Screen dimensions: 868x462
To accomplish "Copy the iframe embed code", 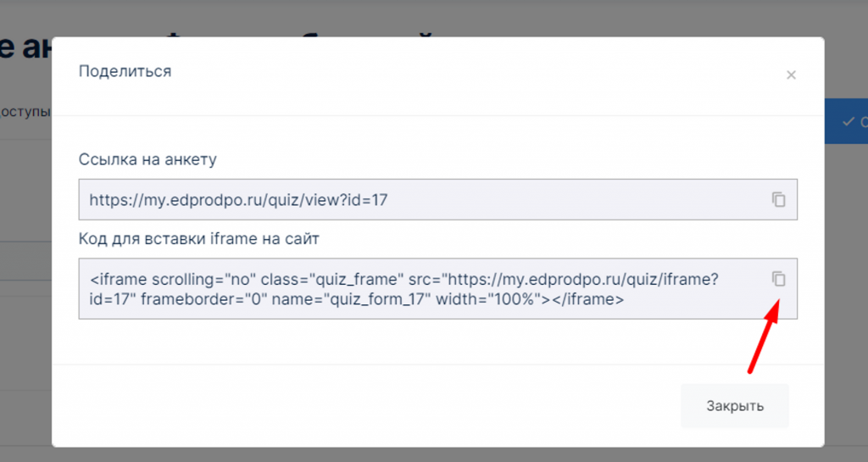I will click(778, 279).
